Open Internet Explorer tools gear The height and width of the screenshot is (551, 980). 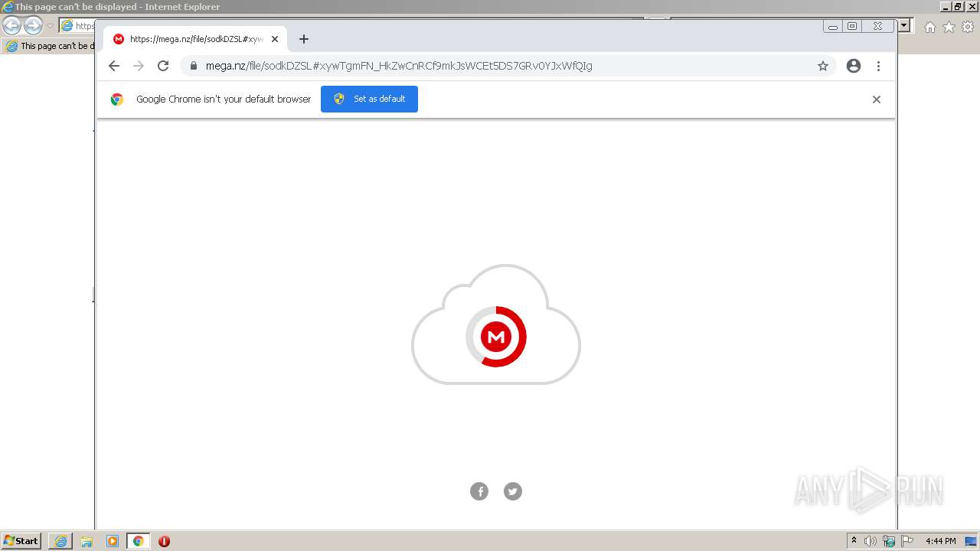pos(968,27)
